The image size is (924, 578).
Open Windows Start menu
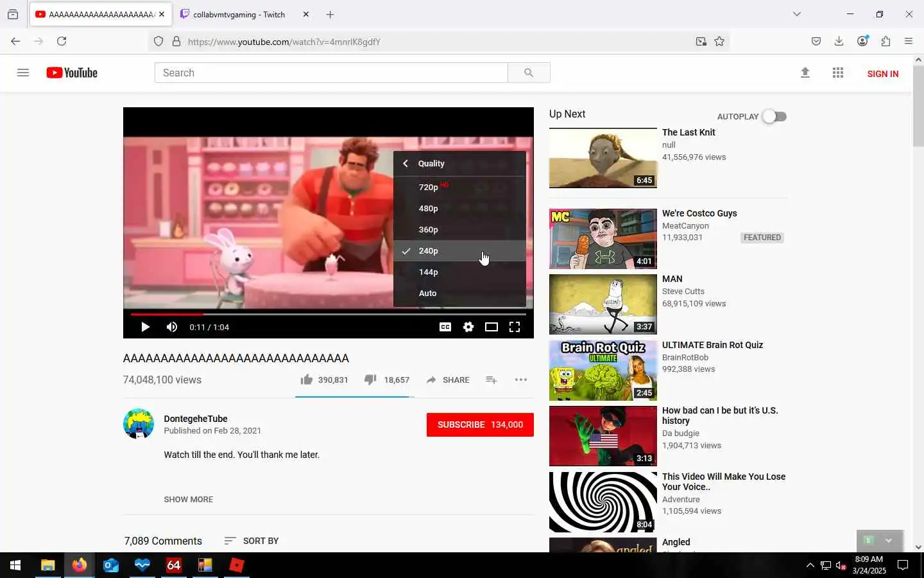(15, 565)
